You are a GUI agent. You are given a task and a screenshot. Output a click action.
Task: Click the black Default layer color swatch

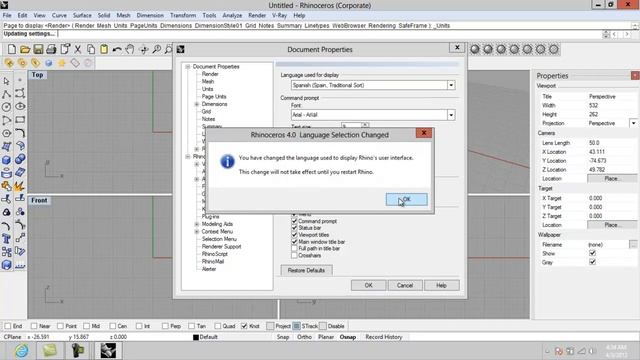[196, 337]
